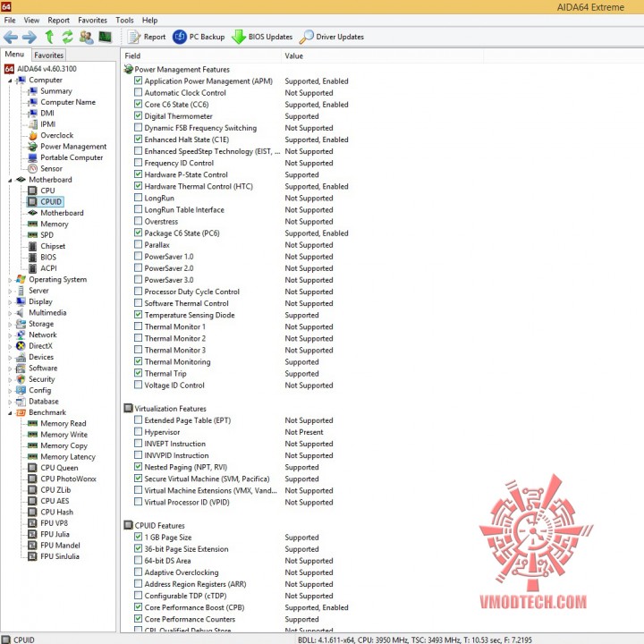
Task: Open the File menu
Action: coord(10,20)
